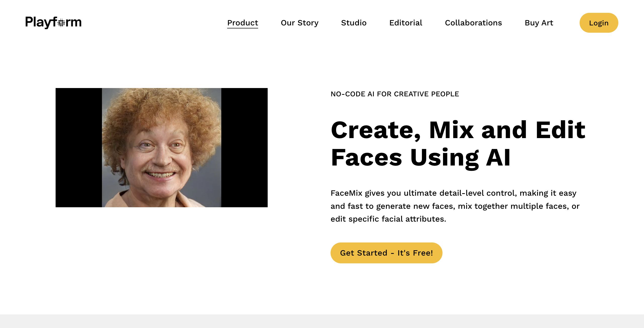
Task: Click the left black bar of the video
Action: coord(78,148)
